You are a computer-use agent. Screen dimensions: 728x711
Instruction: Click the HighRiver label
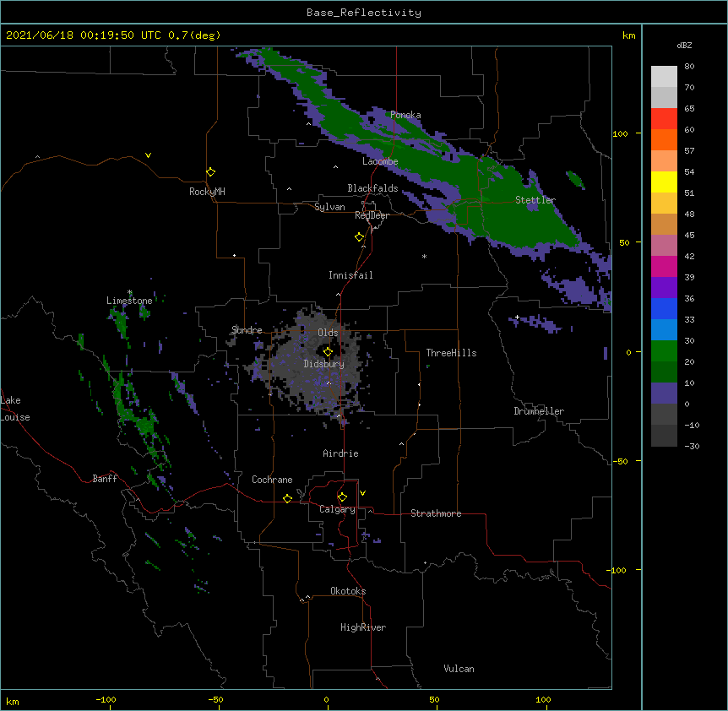click(x=363, y=627)
